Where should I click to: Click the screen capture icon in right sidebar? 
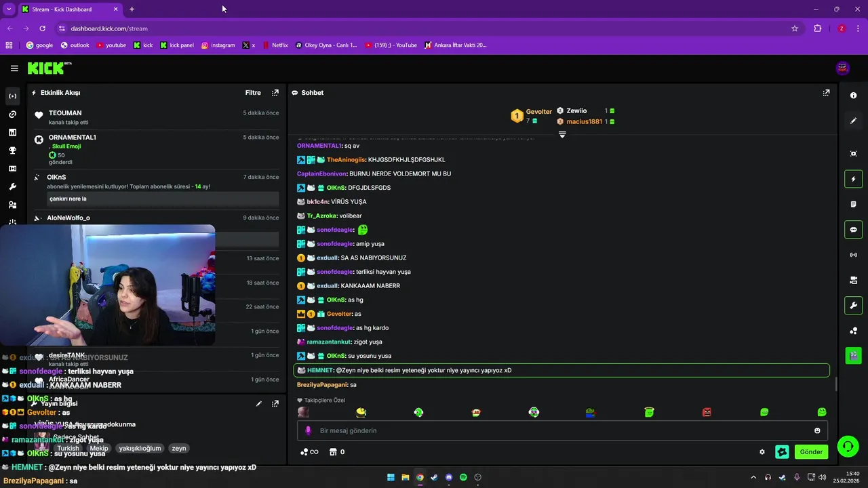click(x=853, y=154)
